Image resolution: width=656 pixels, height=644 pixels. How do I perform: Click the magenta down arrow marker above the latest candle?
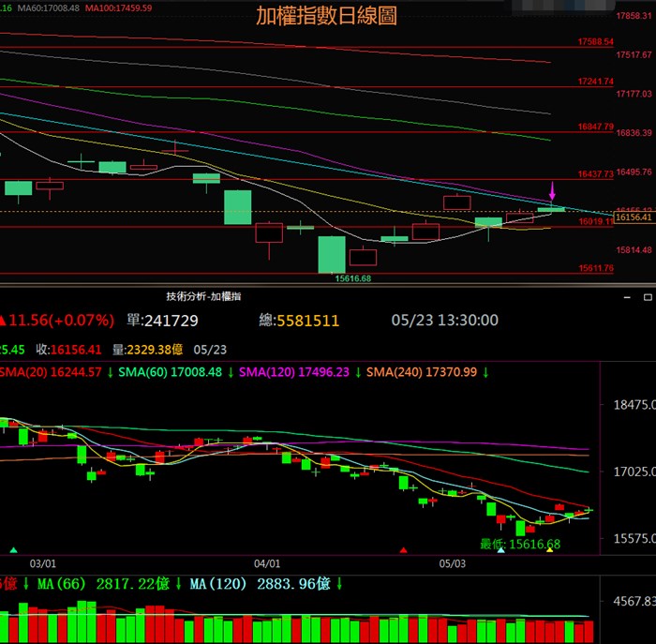[x=552, y=190]
